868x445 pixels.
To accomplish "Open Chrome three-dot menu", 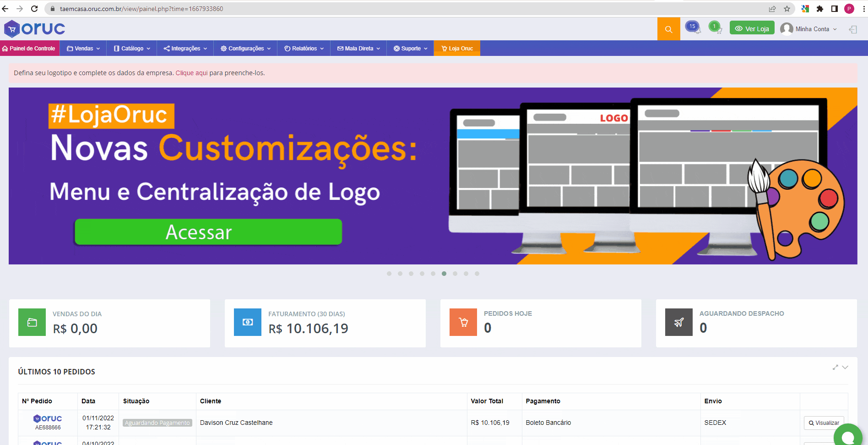I will click(x=863, y=9).
